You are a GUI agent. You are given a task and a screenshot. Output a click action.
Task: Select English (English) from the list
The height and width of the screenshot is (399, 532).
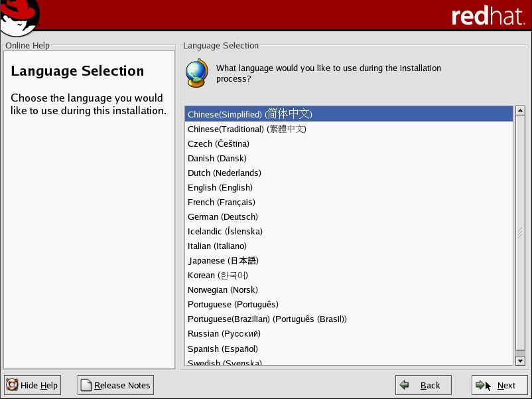tap(220, 188)
